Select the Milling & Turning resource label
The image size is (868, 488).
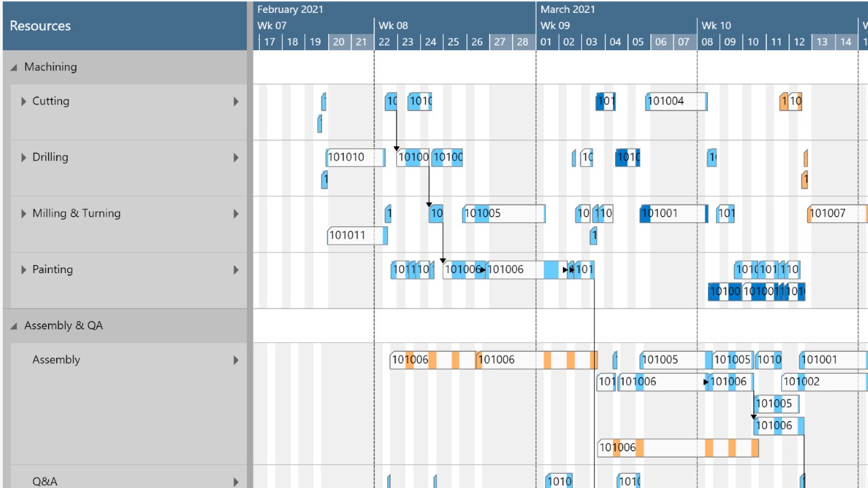click(77, 213)
